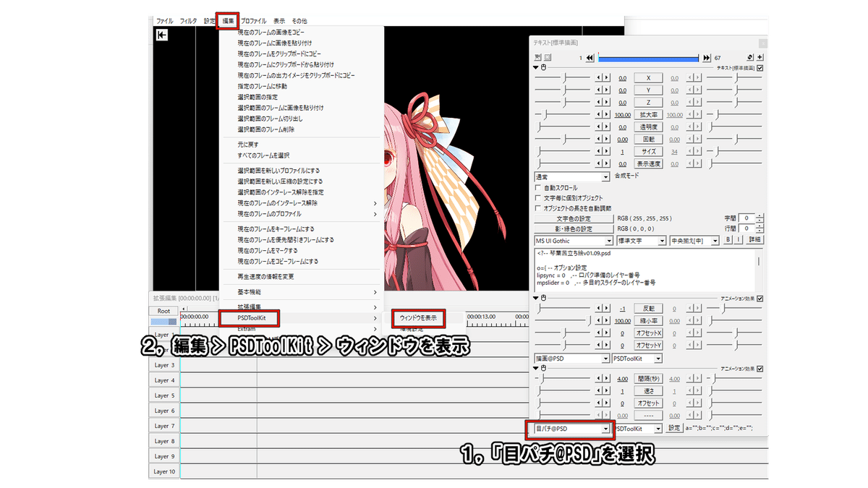This screenshot has width=868, height=488.
Task: Select ウィンドウを表示 from the PSDToolKit submenu
Action: (x=417, y=318)
